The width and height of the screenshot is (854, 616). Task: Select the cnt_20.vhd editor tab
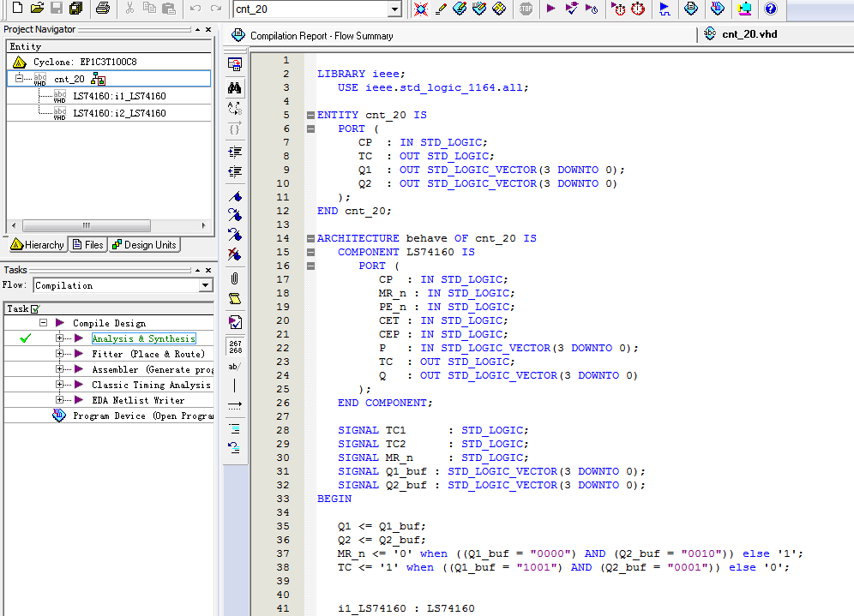741,34
